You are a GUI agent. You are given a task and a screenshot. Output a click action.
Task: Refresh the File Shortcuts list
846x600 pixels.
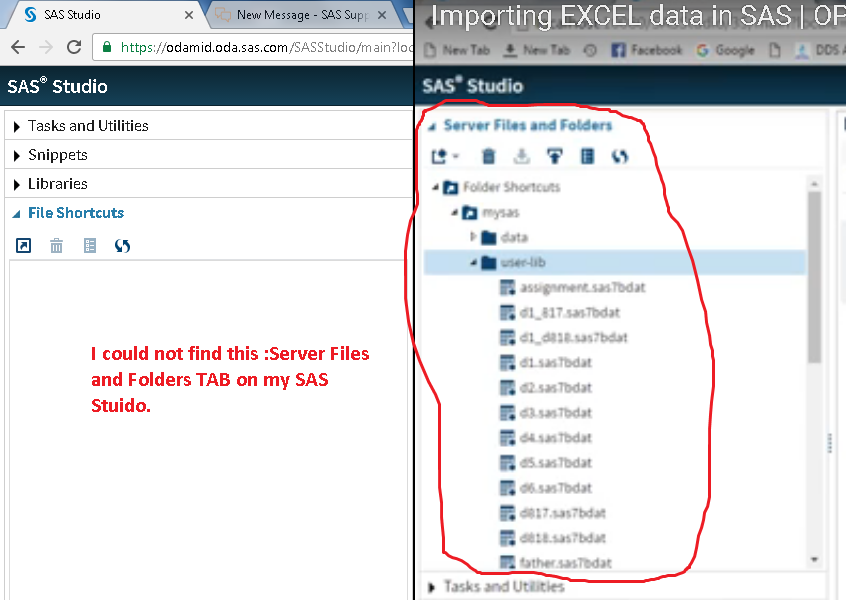pos(122,246)
